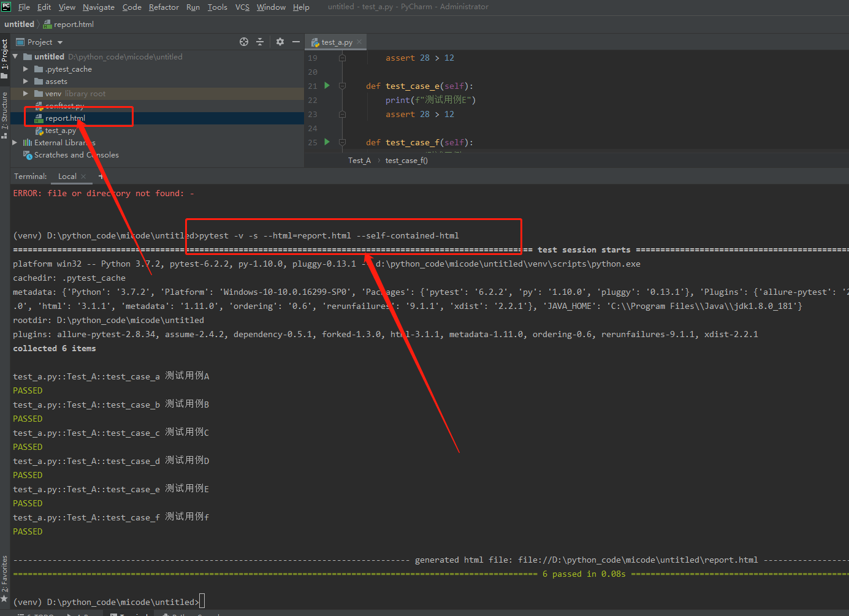Viewport: 849px width, 616px height.
Task: Click the 'collected 6 items' terminal text
Action: pos(55,348)
